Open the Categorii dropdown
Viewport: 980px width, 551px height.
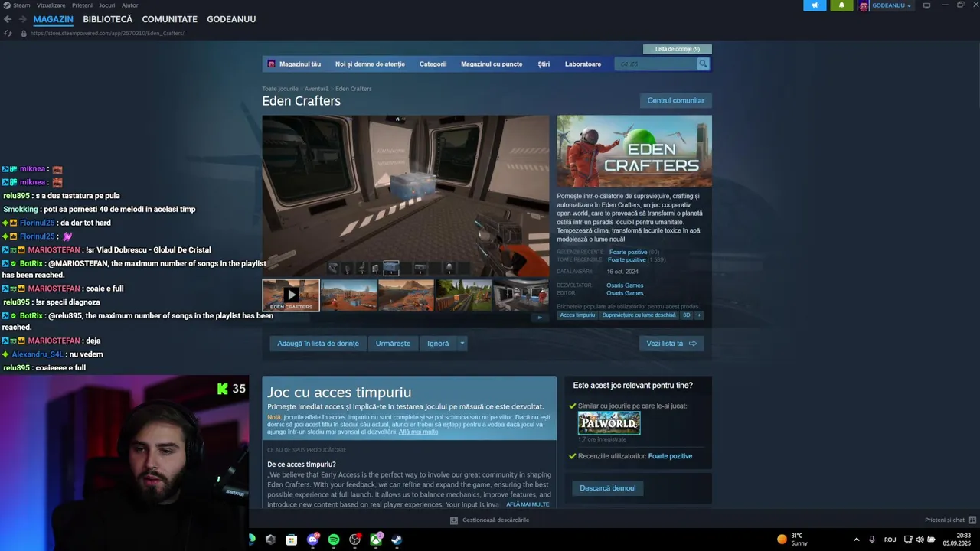tap(433, 64)
